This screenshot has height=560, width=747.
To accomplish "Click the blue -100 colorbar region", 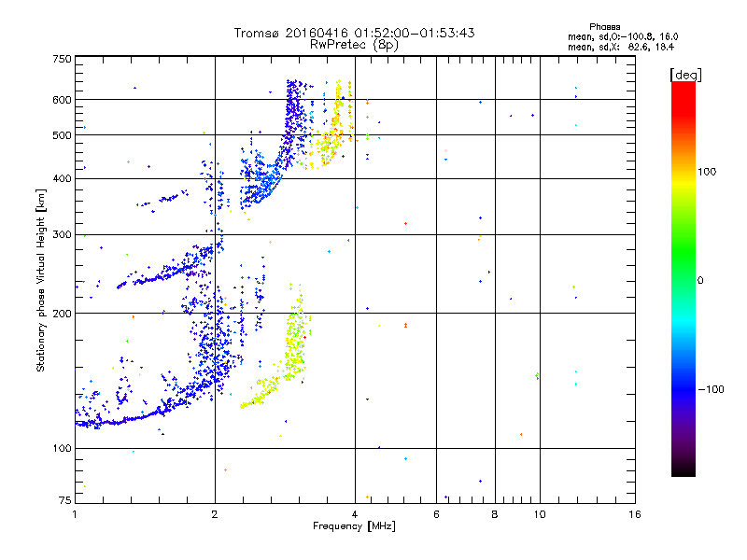I will [x=684, y=388].
